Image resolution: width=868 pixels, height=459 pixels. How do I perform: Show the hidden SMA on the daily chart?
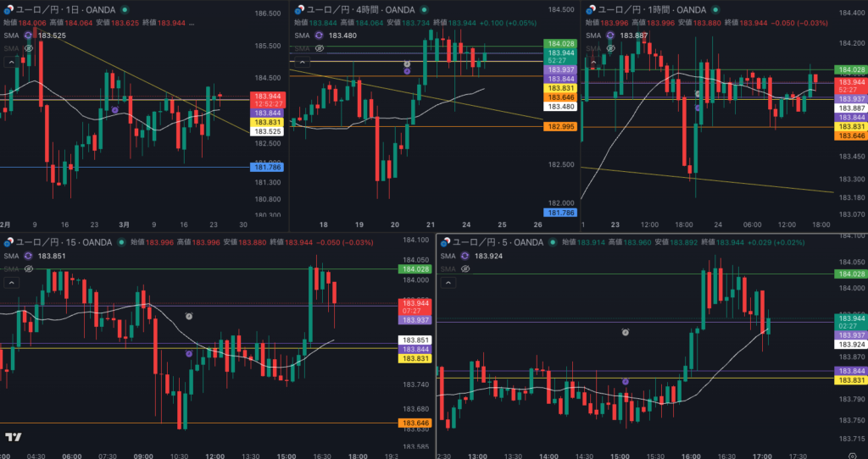pos(29,49)
